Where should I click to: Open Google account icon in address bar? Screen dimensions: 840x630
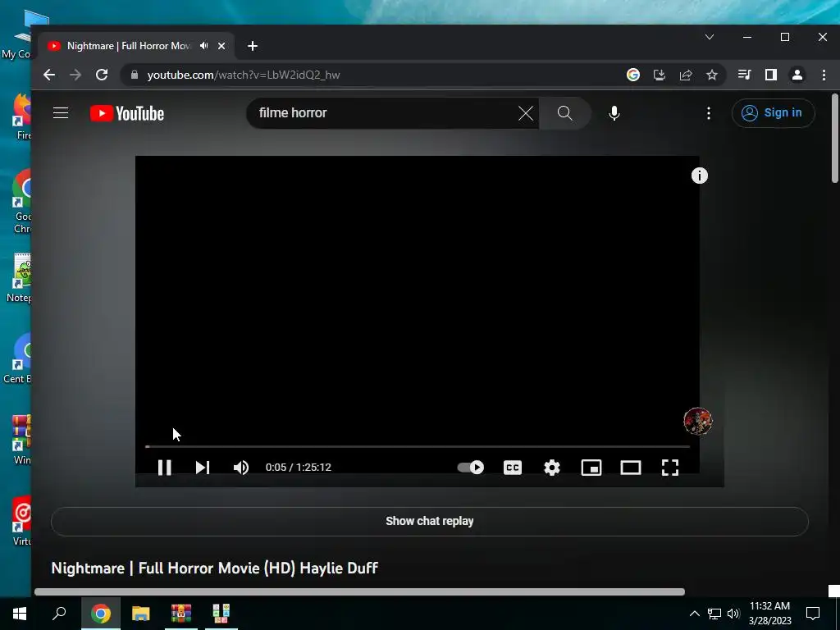(633, 75)
